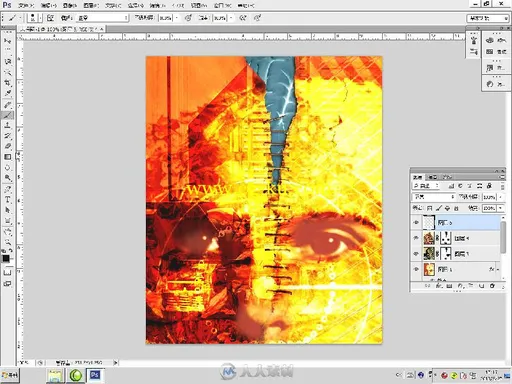Screen dimensions: 512x384
Task: Open Photoshop from the taskbar
Action: [x=95, y=375]
